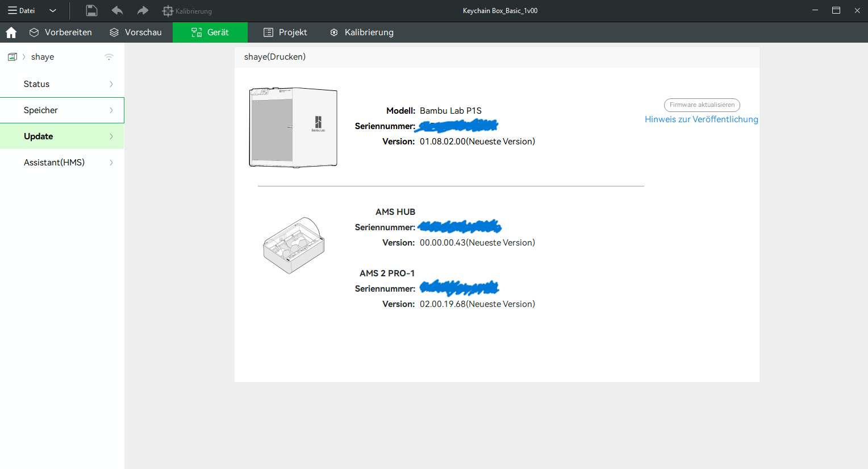Expand the dropdown arrow next to Datei
The width and height of the screenshot is (868, 469).
tap(53, 11)
